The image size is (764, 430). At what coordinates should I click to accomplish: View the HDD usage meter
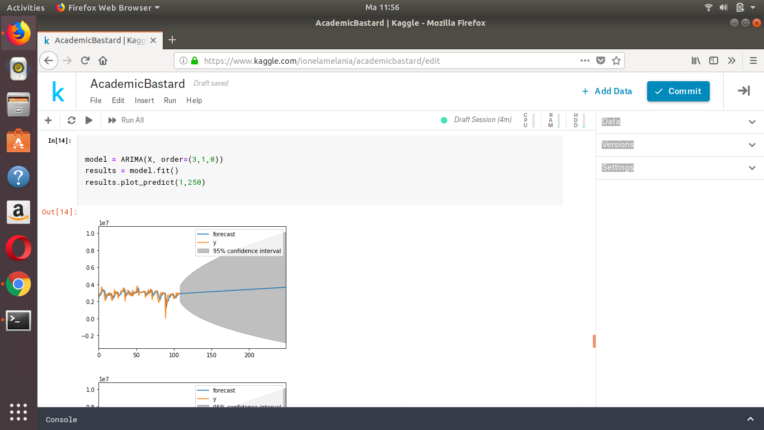click(x=579, y=120)
